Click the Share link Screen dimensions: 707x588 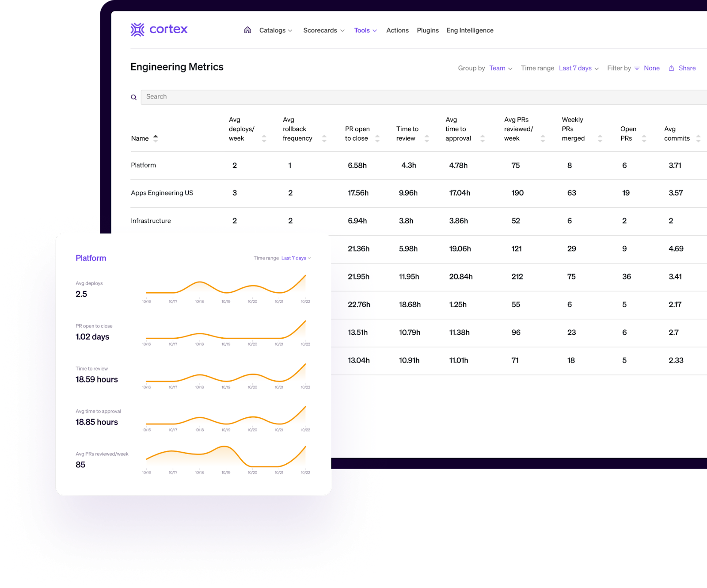[x=686, y=68]
